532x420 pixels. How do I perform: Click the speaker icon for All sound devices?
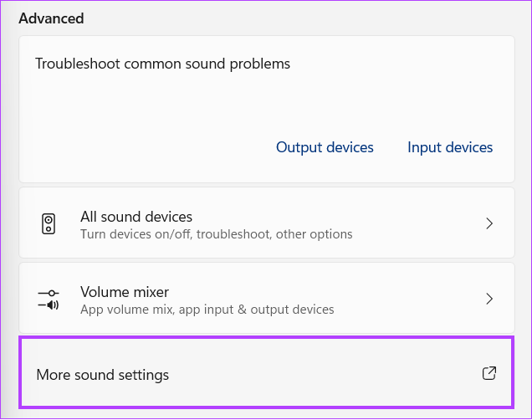tap(49, 224)
